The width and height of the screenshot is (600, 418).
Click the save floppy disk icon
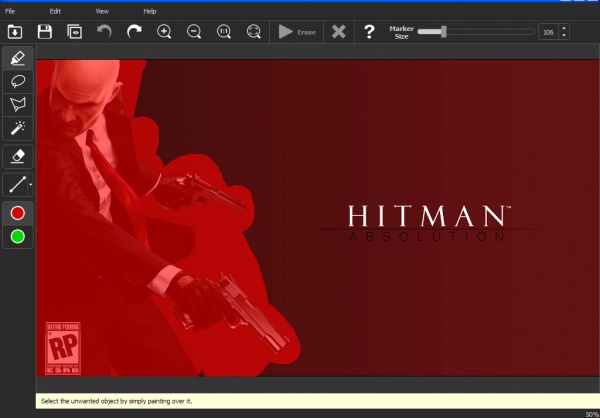click(45, 32)
